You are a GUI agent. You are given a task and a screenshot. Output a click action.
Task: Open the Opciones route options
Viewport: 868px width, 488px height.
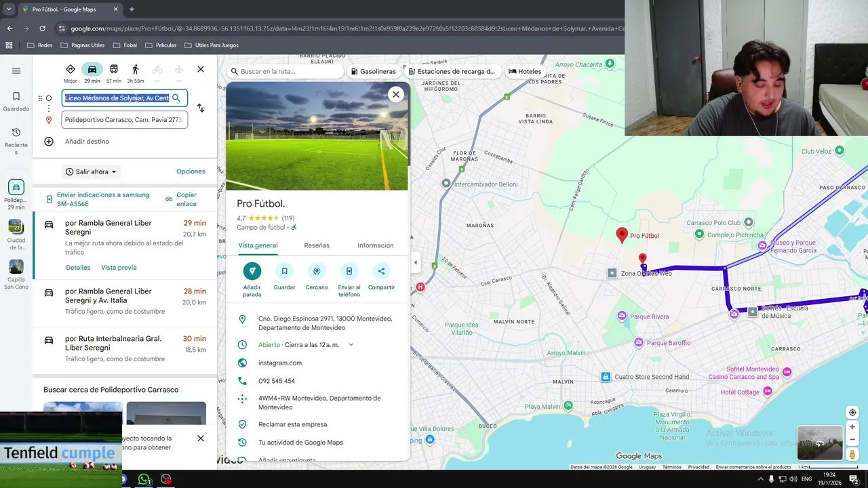click(x=191, y=171)
